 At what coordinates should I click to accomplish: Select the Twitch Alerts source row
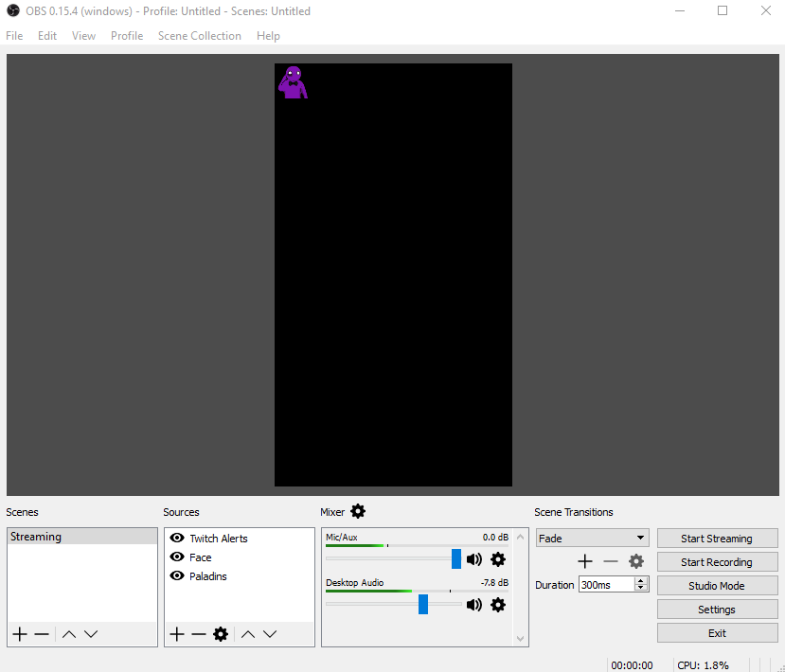click(240, 538)
